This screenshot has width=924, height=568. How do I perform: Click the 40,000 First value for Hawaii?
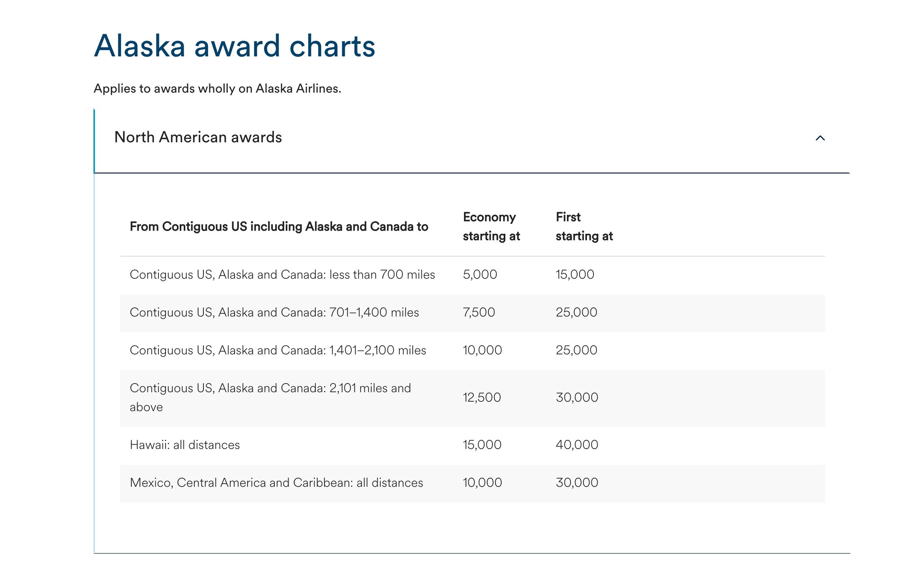(x=577, y=445)
